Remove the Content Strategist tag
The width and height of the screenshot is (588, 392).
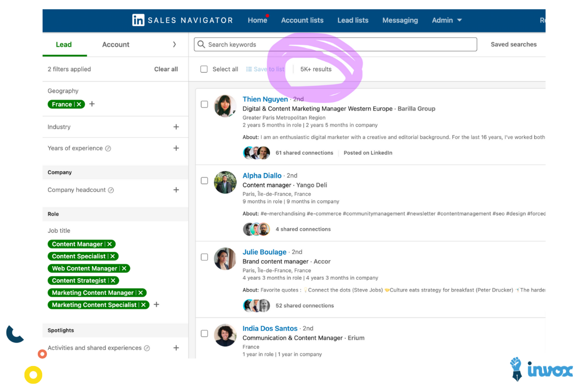113,281
